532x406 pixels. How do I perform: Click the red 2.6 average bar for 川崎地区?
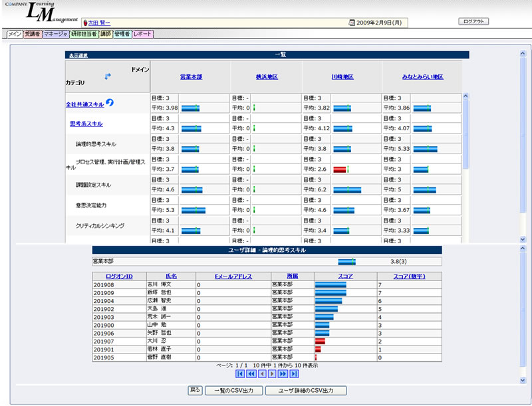pos(340,169)
